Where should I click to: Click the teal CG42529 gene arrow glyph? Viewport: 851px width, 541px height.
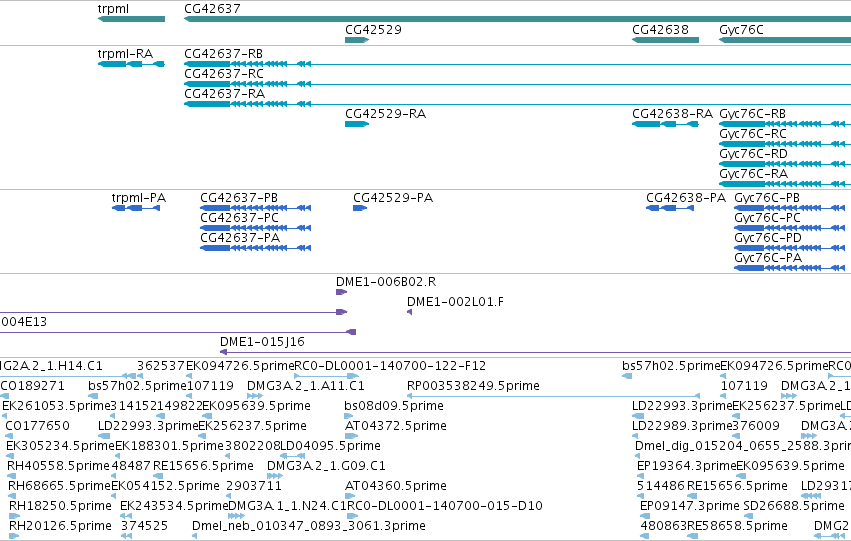[x=357, y=40]
